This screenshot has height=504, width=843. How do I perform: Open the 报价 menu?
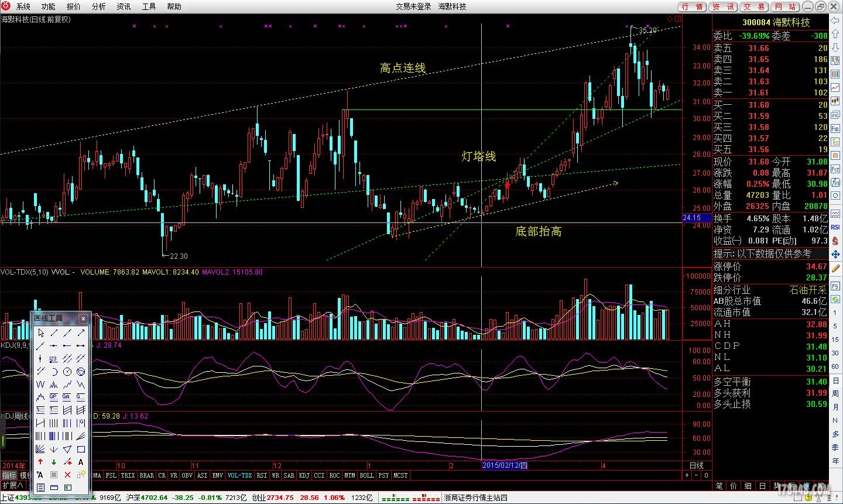tap(74, 6)
